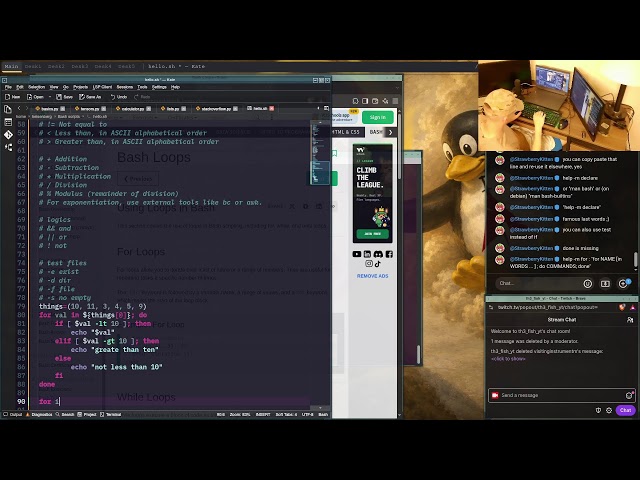This screenshot has width=640, height=480.
Task: Click the Main virtual desktop in top bar
Action: [11, 66]
